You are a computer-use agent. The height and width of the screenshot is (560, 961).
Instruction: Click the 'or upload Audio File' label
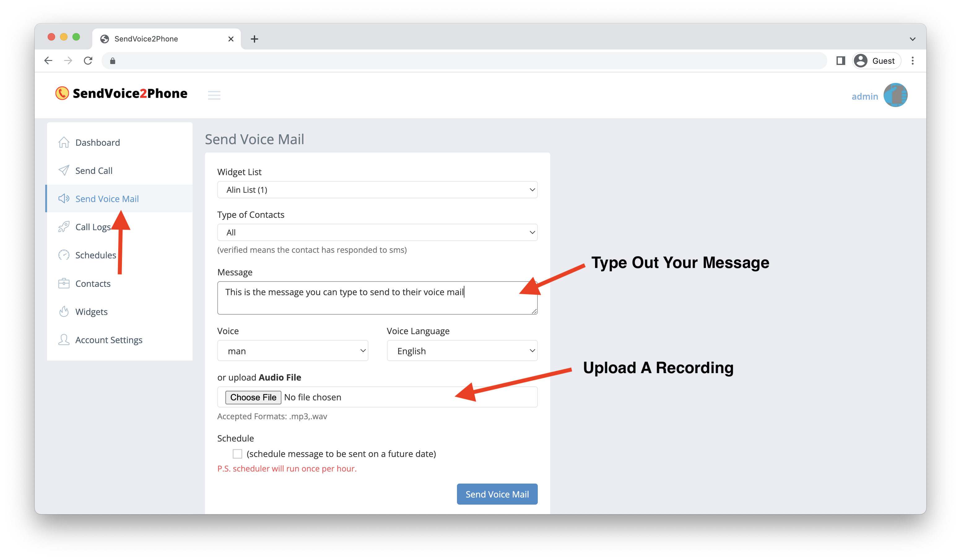coord(259,377)
